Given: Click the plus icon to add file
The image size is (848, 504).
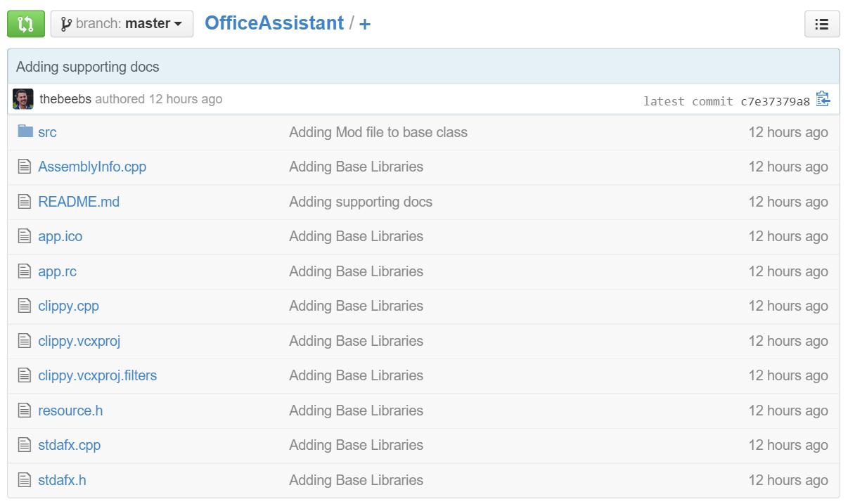Looking at the screenshot, I should 365,24.
